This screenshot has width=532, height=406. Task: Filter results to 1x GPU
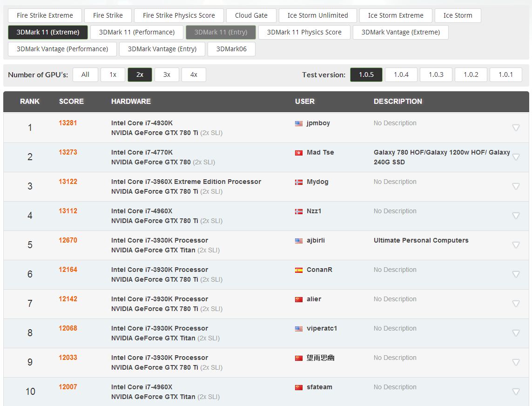click(113, 74)
